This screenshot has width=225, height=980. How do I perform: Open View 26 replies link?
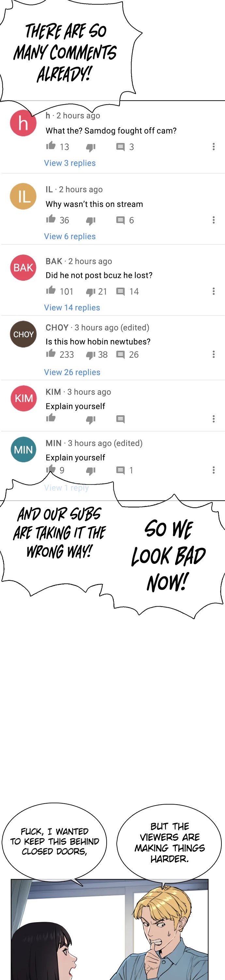[x=72, y=372]
